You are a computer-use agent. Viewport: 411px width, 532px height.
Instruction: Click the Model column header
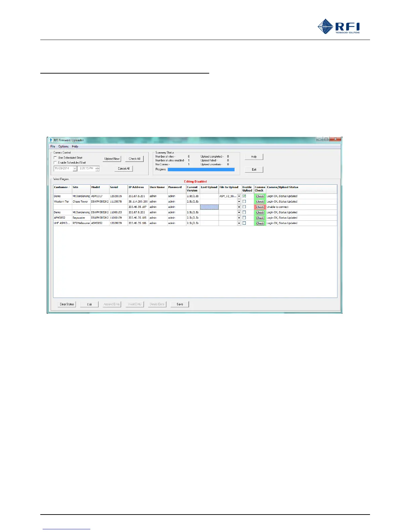(x=100, y=189)
